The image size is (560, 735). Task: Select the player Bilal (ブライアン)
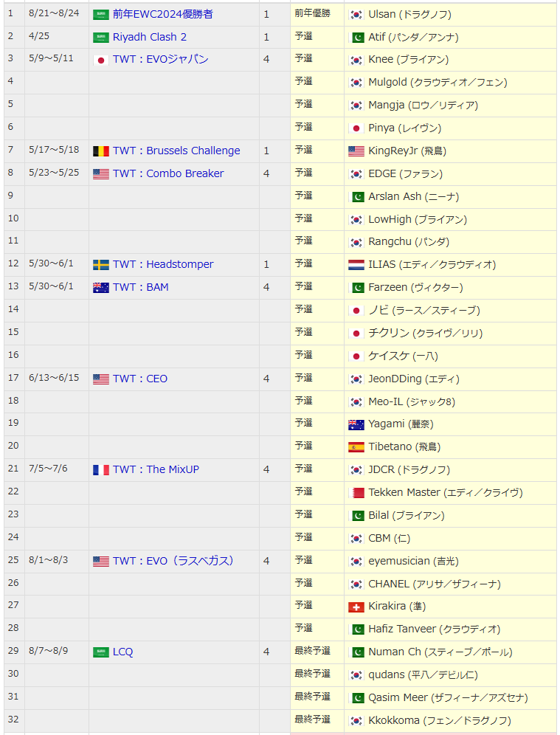tap(407, 516)
